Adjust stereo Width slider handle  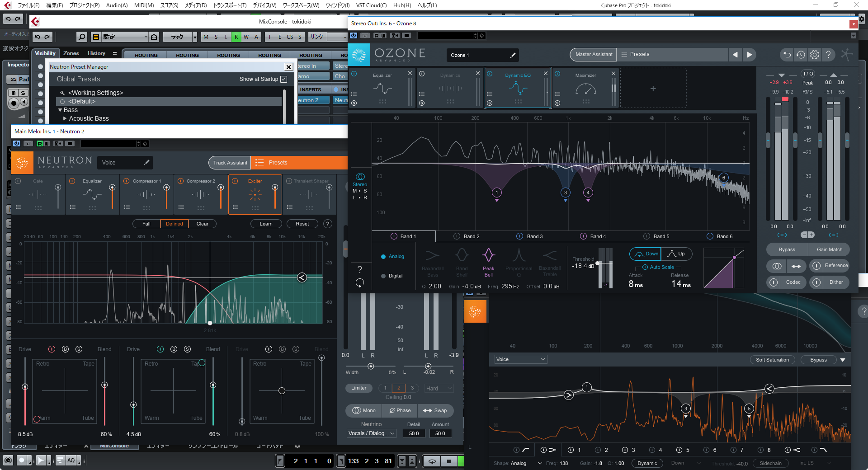point(371,367)
